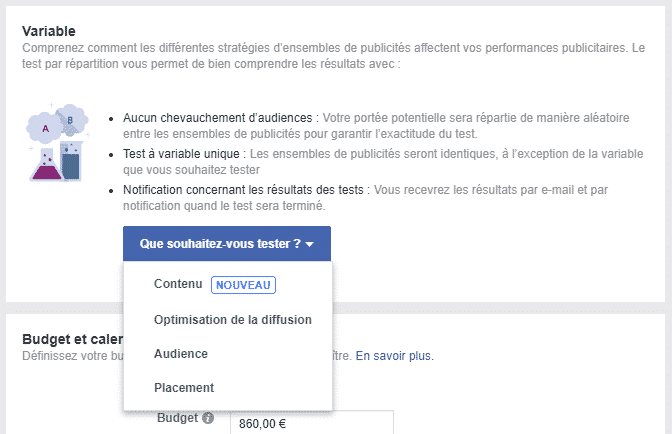The width and height of the screenshot is (672, 434).
Task: Click the Budget field label
Action: click(176, 418)
